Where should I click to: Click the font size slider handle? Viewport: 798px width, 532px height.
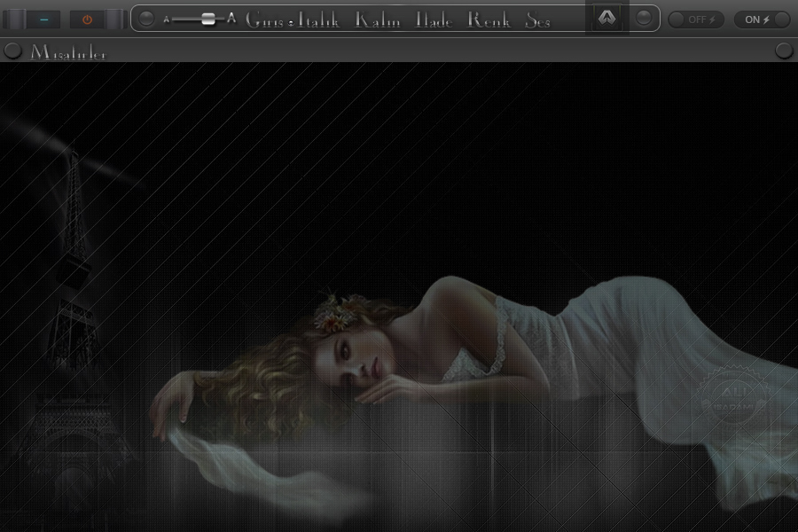tap(208, 19)
